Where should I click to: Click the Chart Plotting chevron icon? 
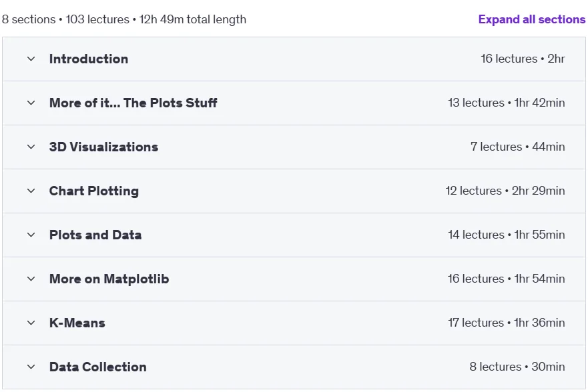(x=31, y=191)
